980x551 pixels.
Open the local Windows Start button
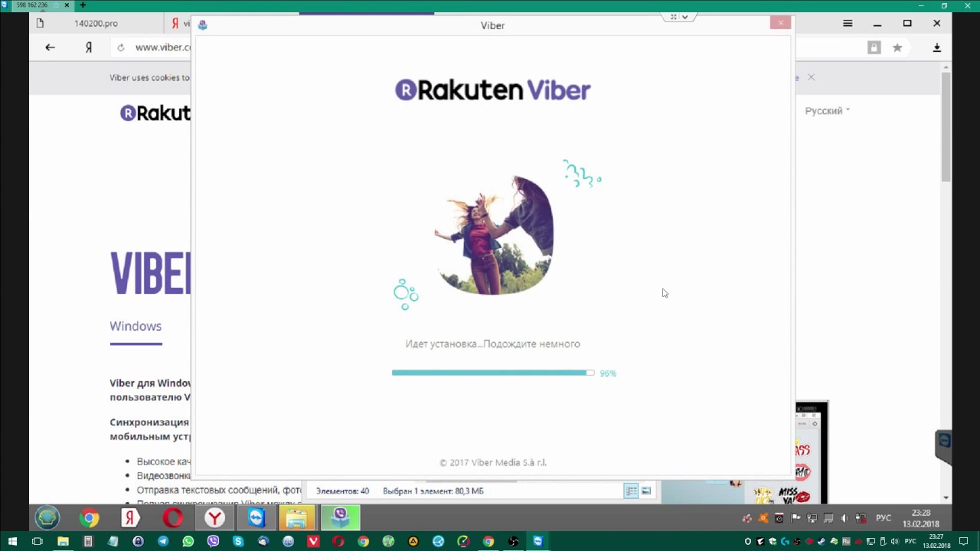coord(12,542)
